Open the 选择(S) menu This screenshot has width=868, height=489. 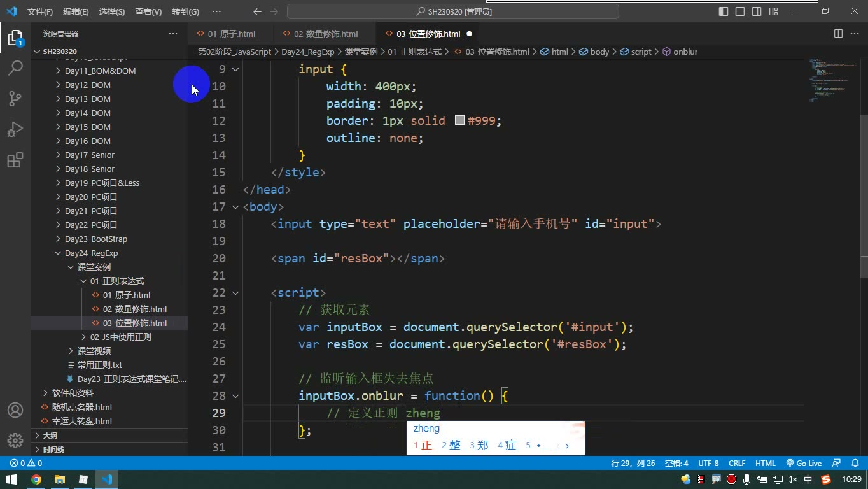(112, 11)
